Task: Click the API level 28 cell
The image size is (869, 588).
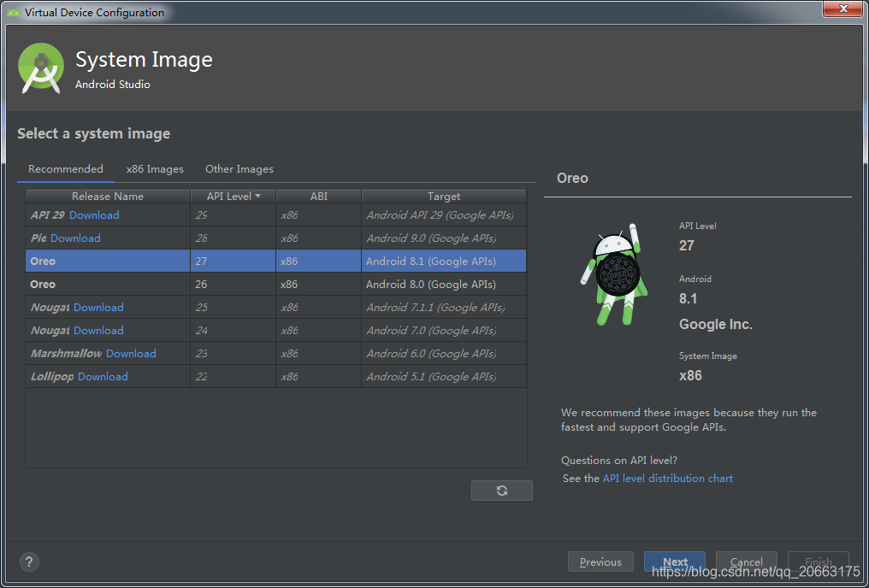Action: click(233, 238)
